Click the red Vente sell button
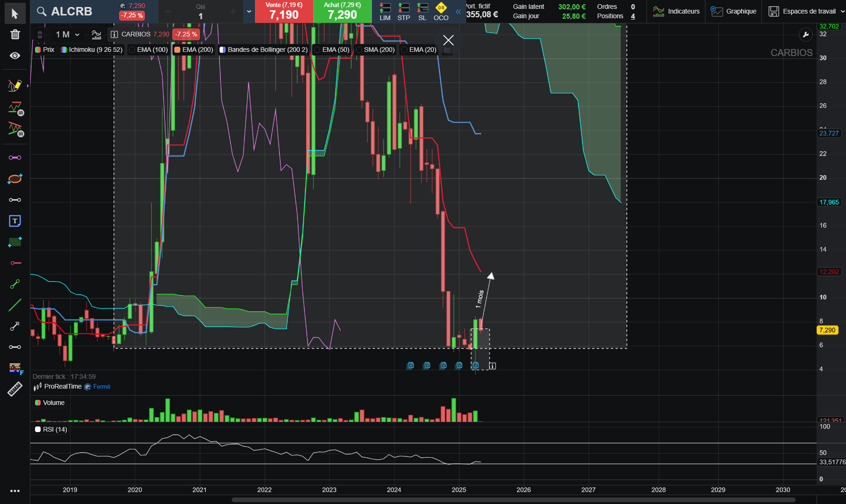 pos(284,11)
